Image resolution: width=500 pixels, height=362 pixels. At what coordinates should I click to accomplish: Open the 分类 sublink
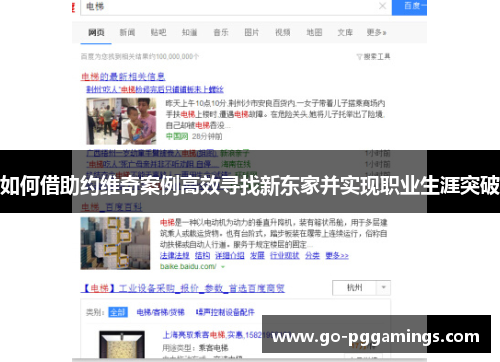pyautogui.click(x=312, y=256)
